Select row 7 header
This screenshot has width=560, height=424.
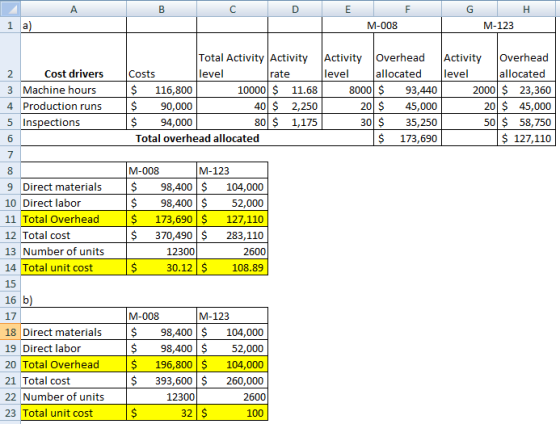click(10, 154)
